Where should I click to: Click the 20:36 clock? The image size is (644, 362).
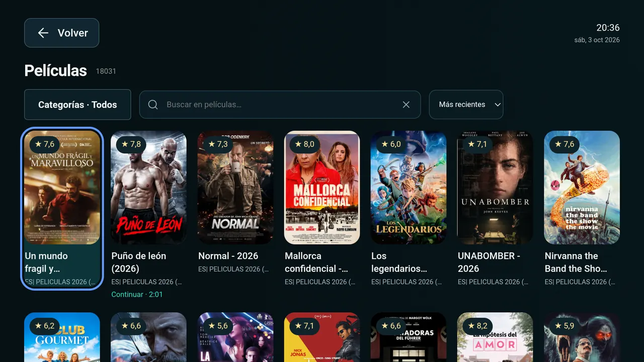pos(608,28)
